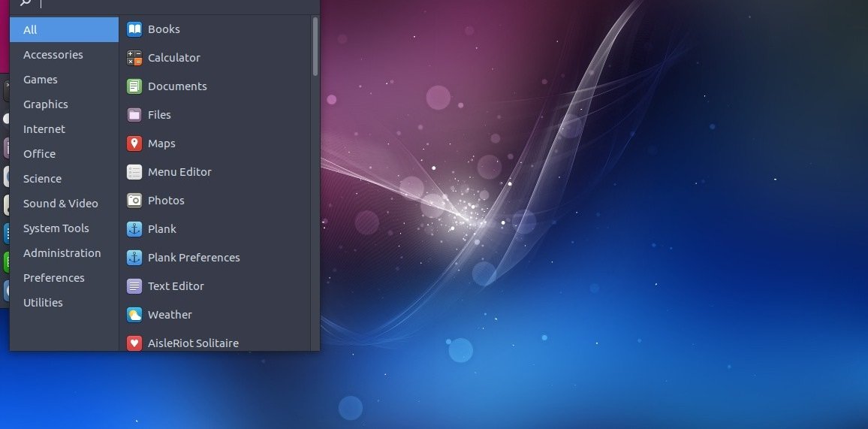The image size is (868, 429).
Task: Choose the Administration category
Action: [62, 253]
